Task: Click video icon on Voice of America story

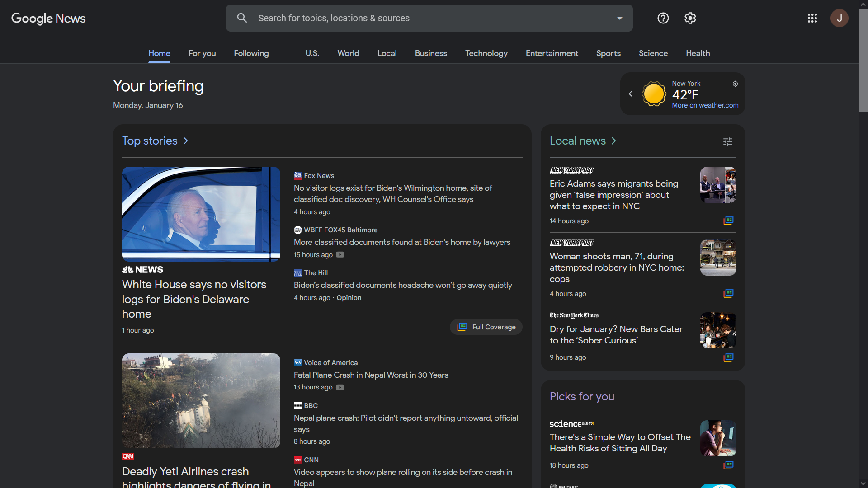Action: point(340,387)
